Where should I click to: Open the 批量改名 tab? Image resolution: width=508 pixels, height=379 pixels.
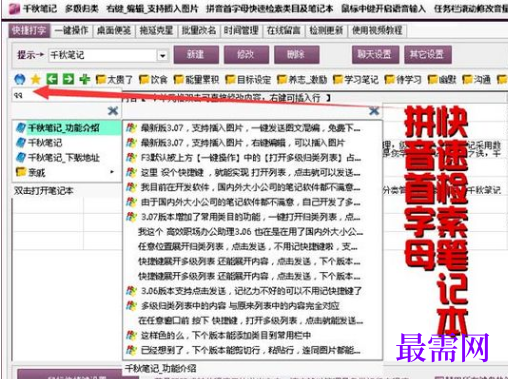coord(199,31)
